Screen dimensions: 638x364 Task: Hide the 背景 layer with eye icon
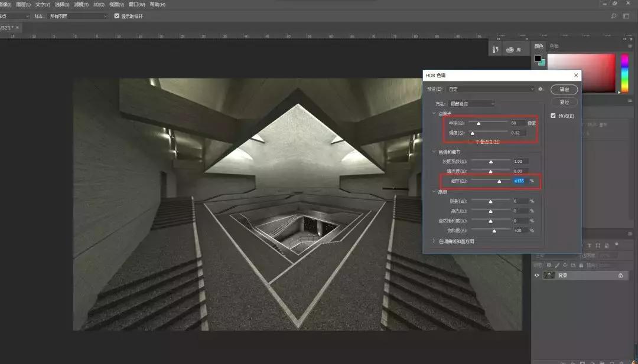536,276
